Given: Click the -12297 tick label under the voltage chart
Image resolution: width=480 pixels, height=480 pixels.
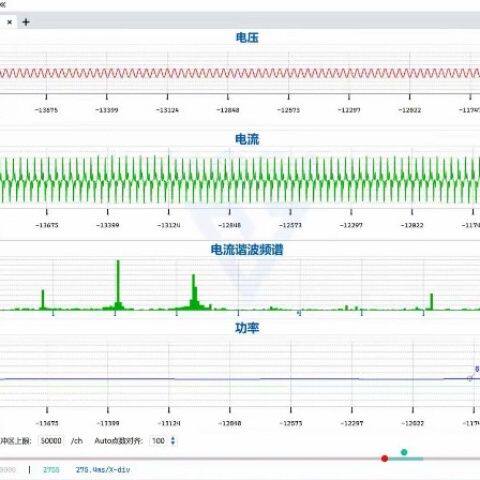Looking at the screenshot, I should pos(349,110).
